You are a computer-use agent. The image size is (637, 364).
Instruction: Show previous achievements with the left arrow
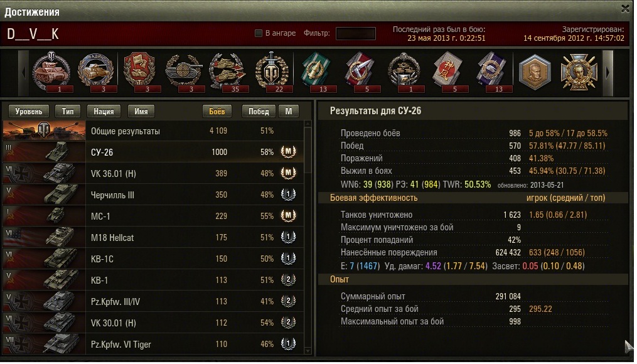point(24,73)
